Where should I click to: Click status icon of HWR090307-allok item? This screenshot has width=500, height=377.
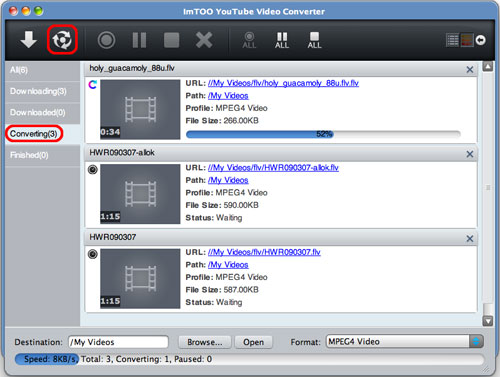(92, 170)
